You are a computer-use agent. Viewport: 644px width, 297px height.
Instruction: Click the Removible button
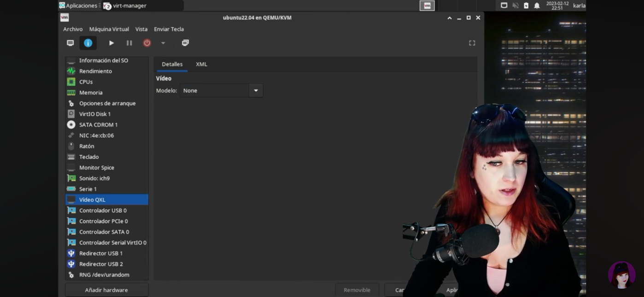click(x=357, y=290)
